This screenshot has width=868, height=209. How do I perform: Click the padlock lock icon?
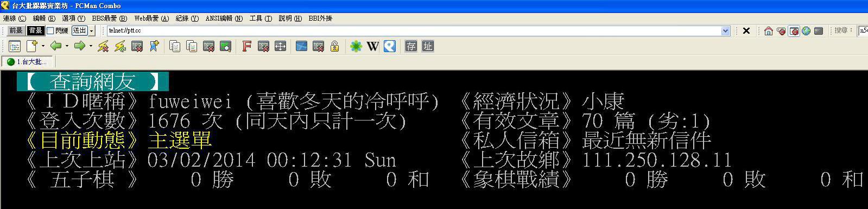click(334, 47)
